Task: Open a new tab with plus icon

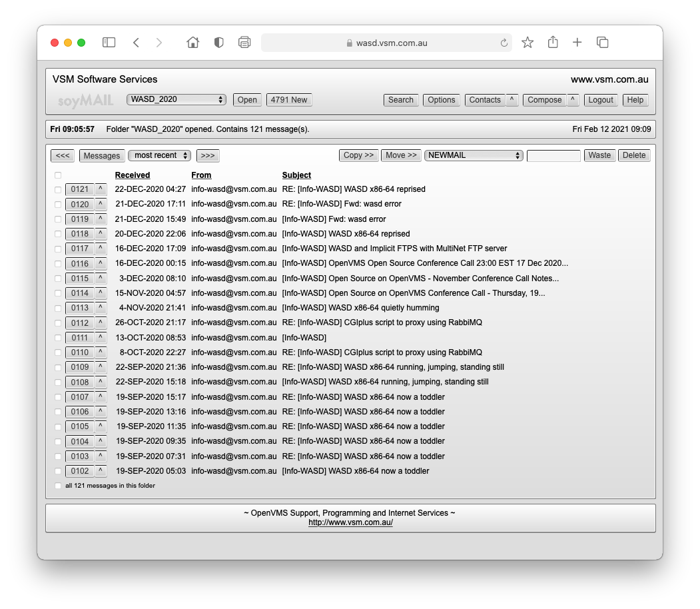Action: point(577,43)
